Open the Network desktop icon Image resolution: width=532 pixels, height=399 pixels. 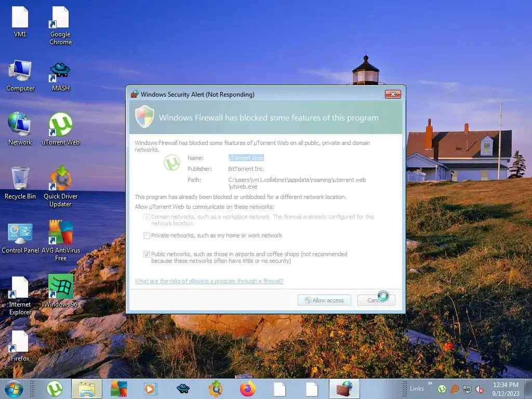[20, 129]
